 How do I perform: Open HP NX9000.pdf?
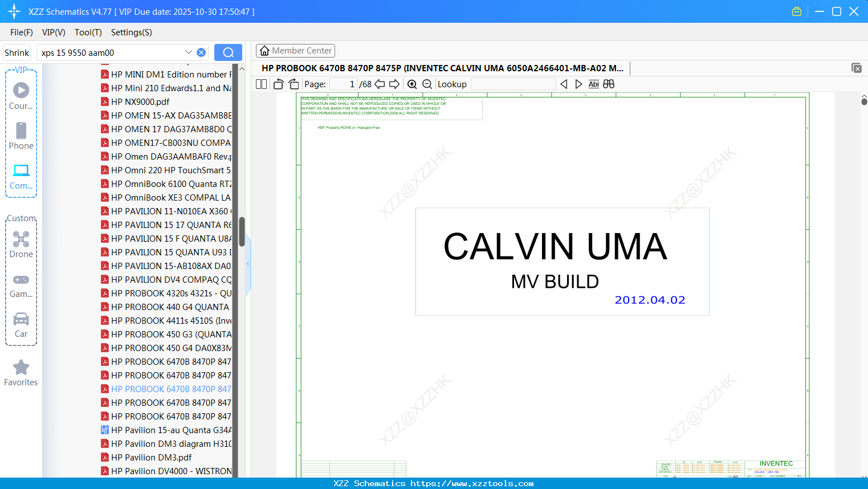135,101
